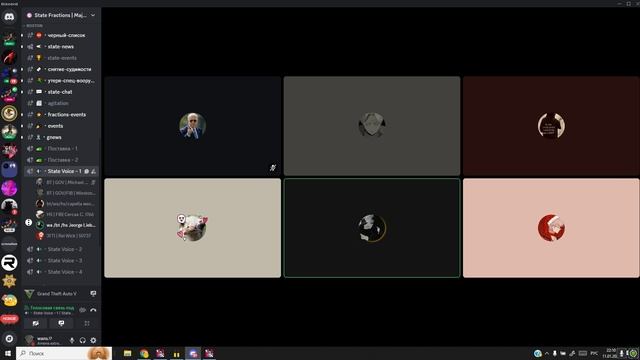Image resolution: width=640 pixels, height=360 pixels.
Task: Open the gnews channel
Action: tap(61, 137)
